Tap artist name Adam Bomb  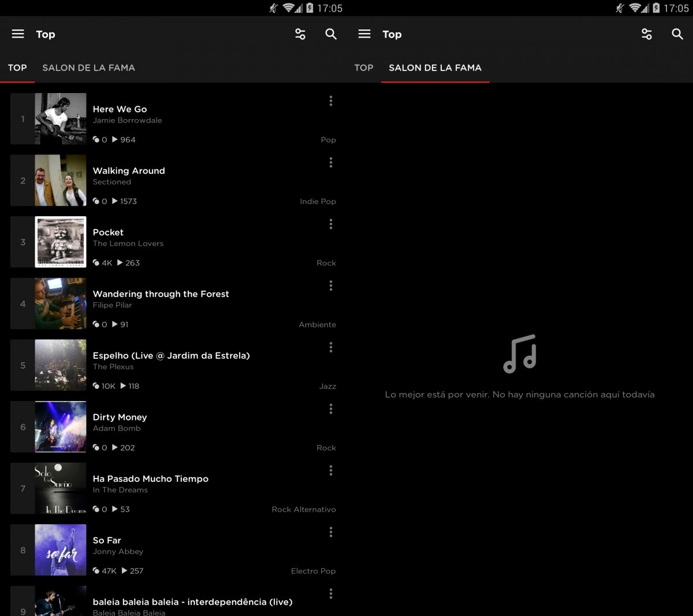[117, 428]
